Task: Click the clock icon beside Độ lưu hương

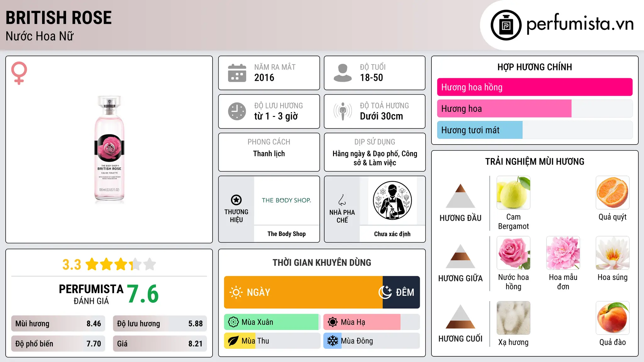Action: pos(237,111)
